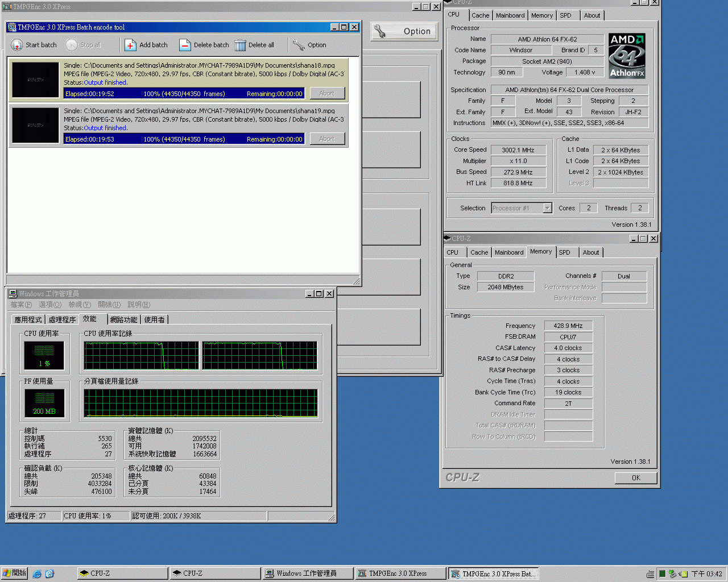Switch to 應用程式 tab in Task Manager
The image size is (728, 582).
tap(28, 320)
